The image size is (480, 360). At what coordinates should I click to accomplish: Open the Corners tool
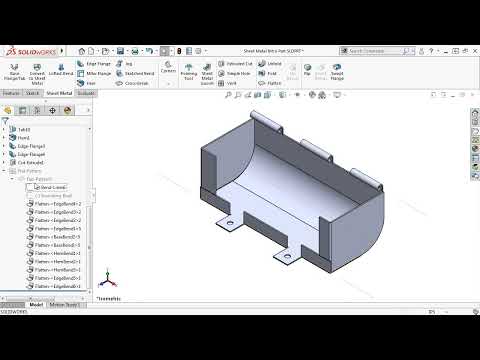coord(168,67)
